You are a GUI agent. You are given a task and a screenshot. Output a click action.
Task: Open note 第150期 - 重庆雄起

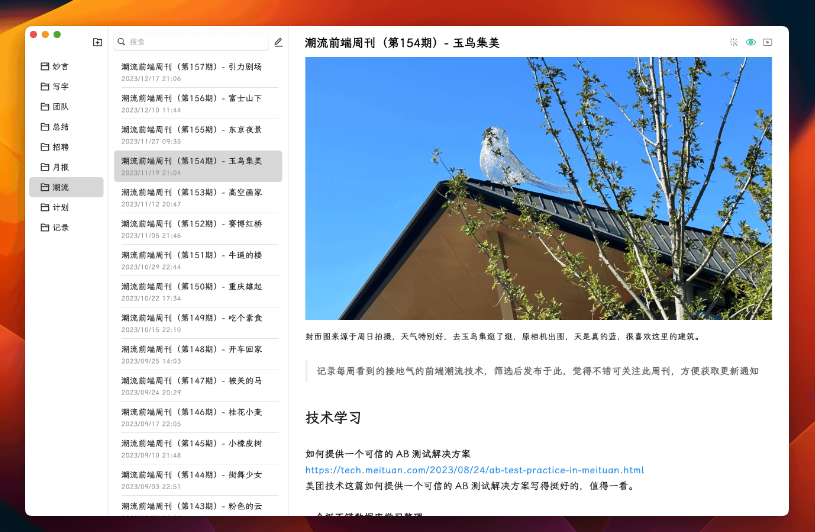click(198, 291)
